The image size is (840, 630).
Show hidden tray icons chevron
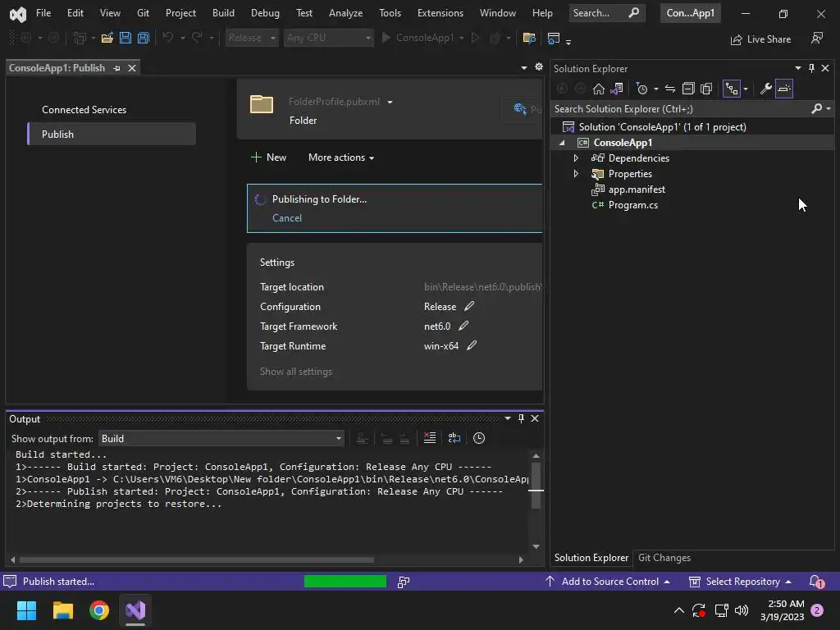pos(678,610)
